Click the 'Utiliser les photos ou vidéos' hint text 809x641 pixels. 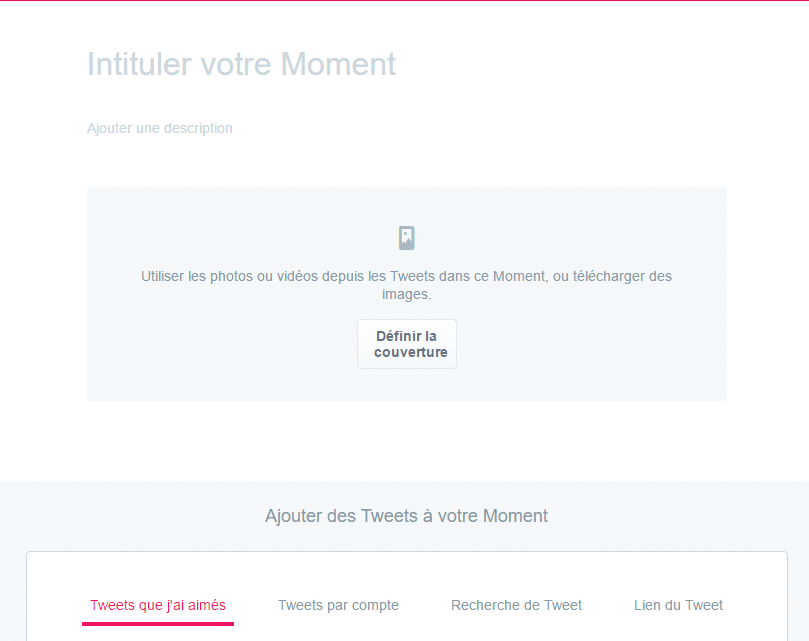[407, 285]
